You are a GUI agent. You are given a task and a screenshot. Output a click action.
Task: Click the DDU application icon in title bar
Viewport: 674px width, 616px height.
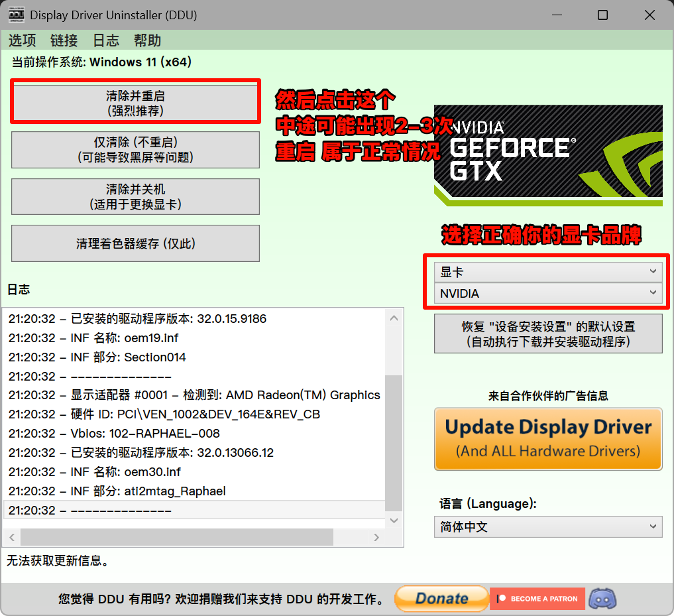point(16,14)
